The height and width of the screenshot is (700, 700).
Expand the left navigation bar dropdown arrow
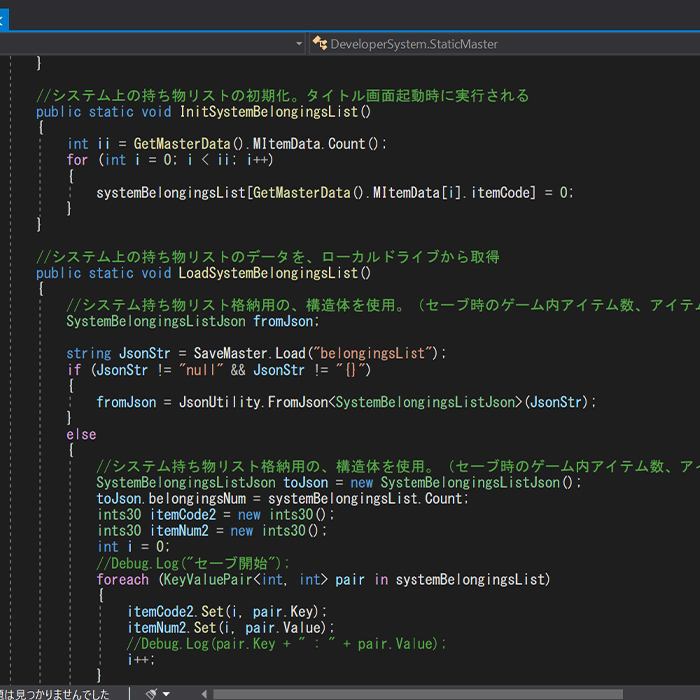coord(299,44)
